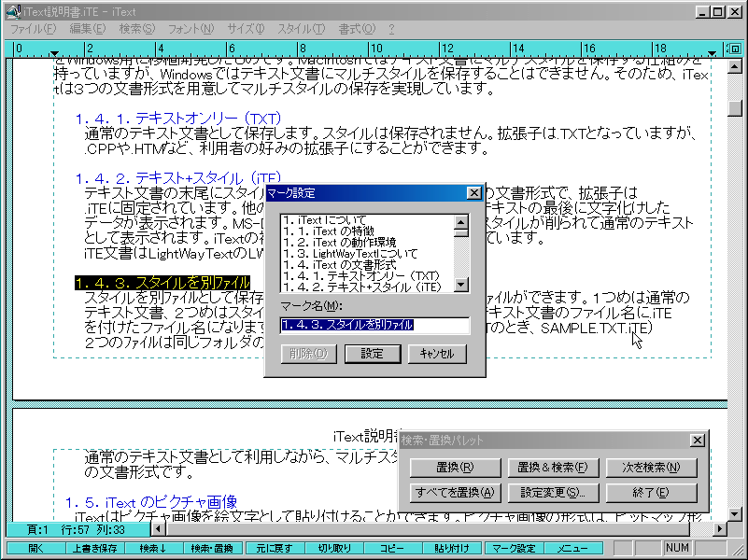Click highlighted heading '1. 4. 3. スタイルを別ファイル'
The height and width of the screenshot is (560, 748).
[x=162, y=283]
